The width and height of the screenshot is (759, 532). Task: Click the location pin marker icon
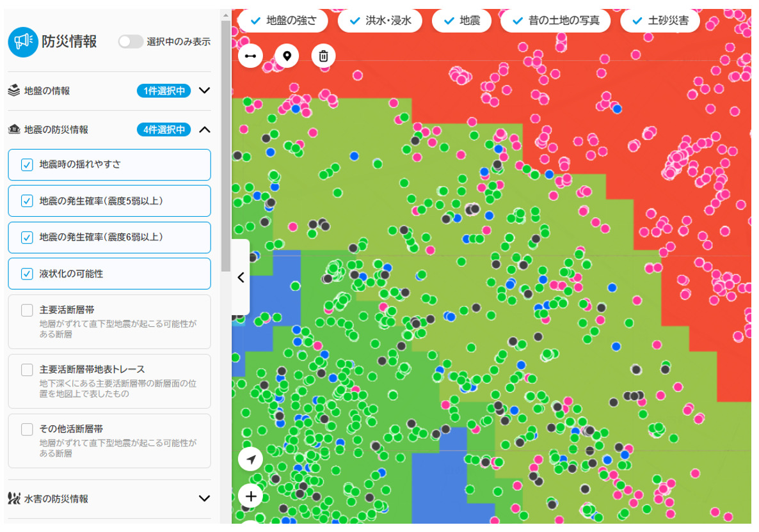(x=287, y=56)
